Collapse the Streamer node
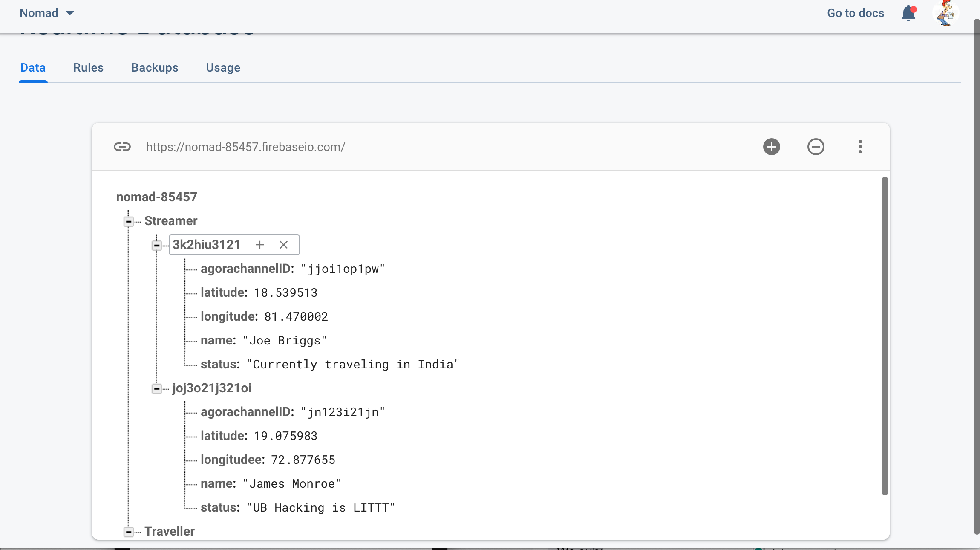The height and width of the screenshot is (550, 980). pos(128,221)
